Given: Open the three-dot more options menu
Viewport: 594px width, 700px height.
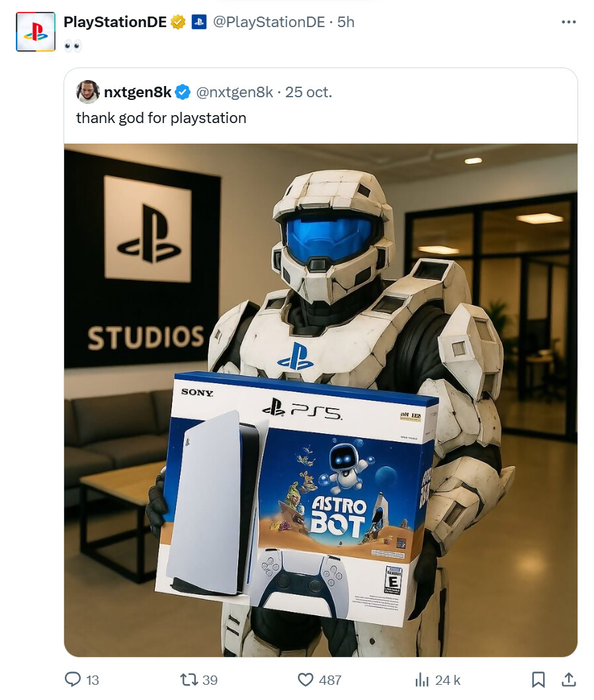Looking at the screenshot, I should point(568,22).
